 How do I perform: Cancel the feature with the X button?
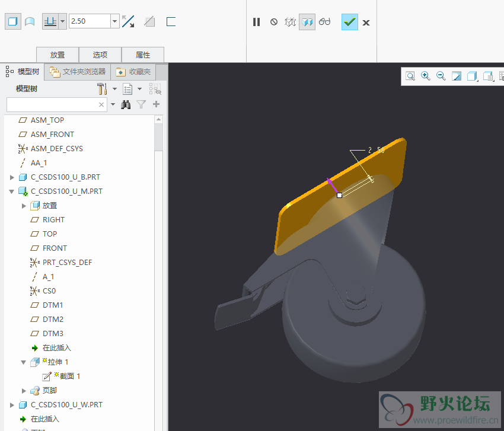[x=366, y=23]
